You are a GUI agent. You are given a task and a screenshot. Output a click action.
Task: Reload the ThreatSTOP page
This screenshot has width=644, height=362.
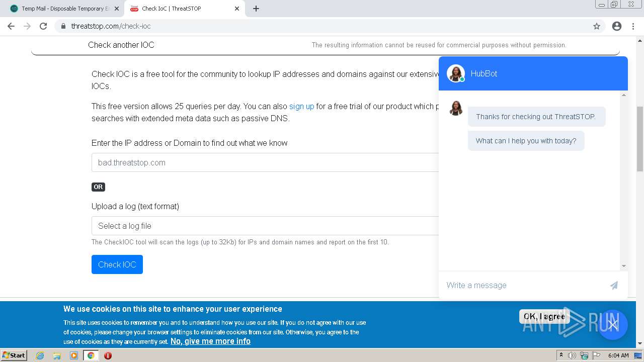pyautogui.click(x=43, y=26)
